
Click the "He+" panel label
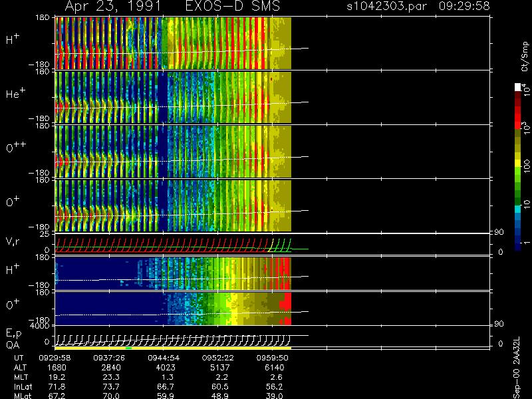pos(15,93)
